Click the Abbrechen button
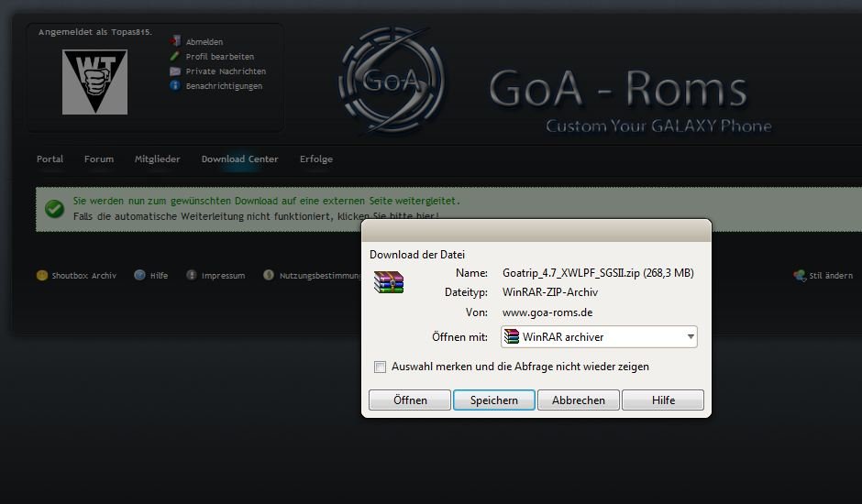The image size is (862, 504). pyautogui.click(x=579, y=400)
